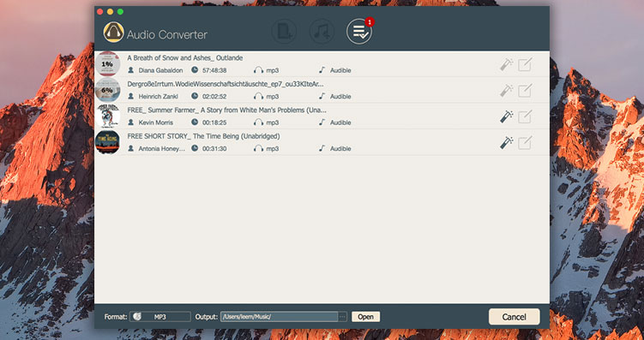Image resolution: width=644 pixels, height=340 pixels.
Task: Click the output path field /Users/leem/Music/
Action: [x=280, y=317]
